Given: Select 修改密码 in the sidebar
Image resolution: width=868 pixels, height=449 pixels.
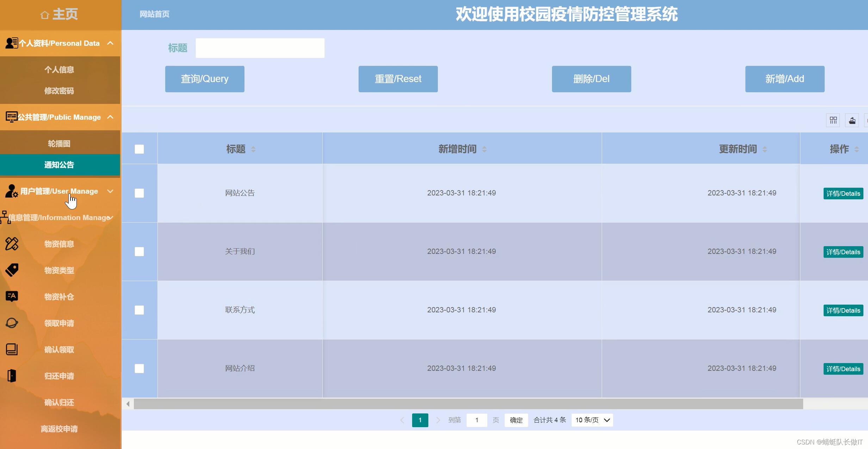Looking at the screenshot, I should coord(59,91).
